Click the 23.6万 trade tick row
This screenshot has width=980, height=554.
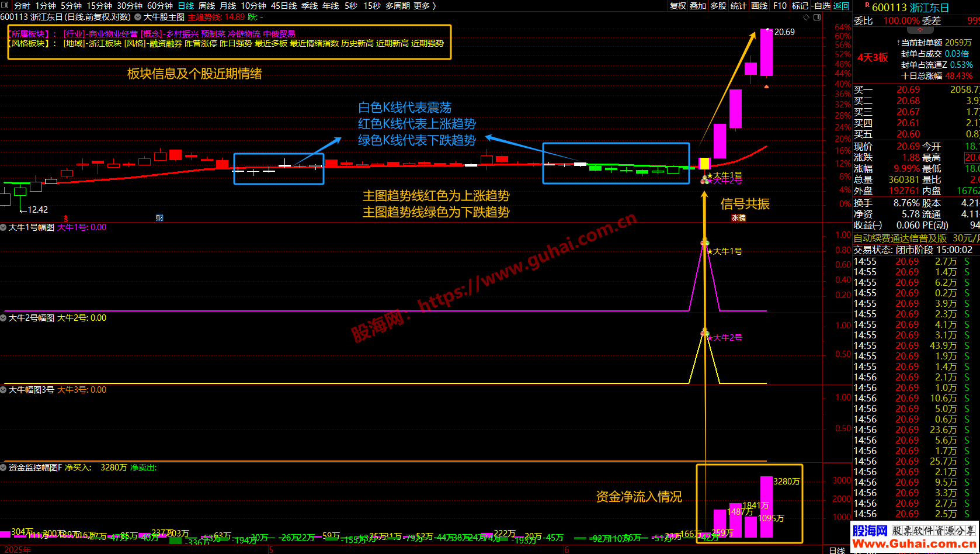pos(916,430)
